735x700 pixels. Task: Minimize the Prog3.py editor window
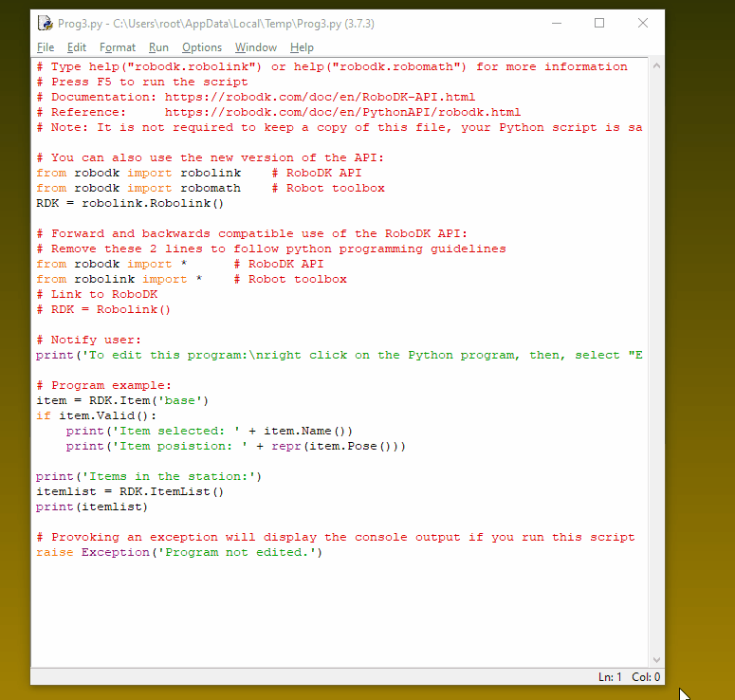click(x=557, y=23)
